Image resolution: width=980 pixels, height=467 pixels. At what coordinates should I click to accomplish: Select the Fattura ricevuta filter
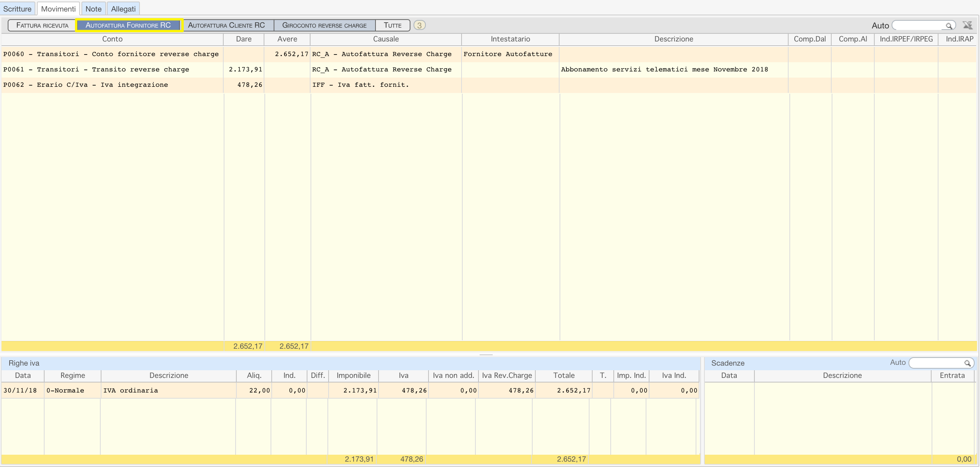tap(42, 25)
